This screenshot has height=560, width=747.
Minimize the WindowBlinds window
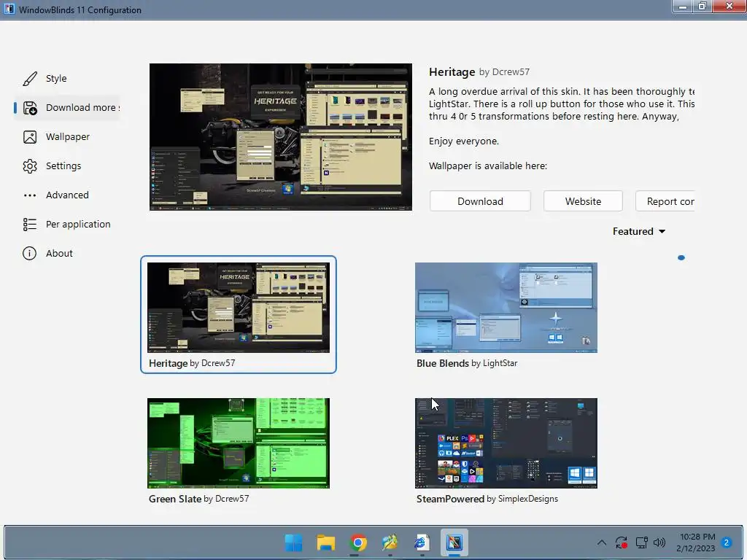tap(683, 7)
